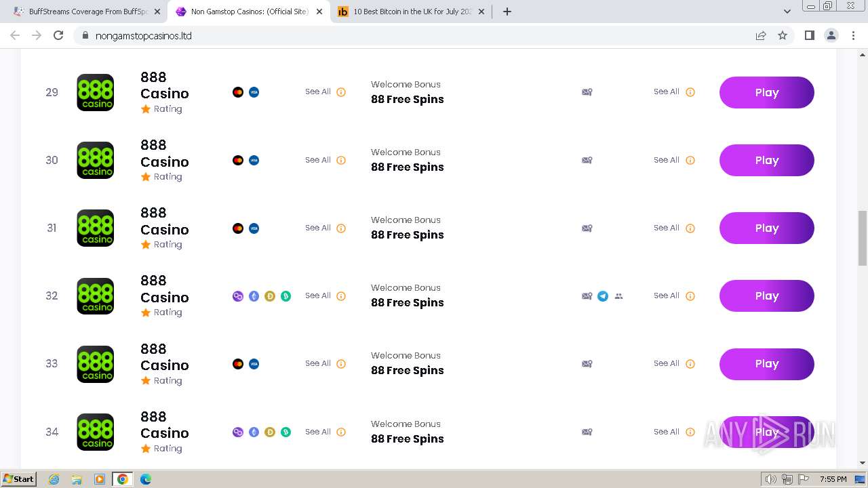Click Play button for row 29
This screenshot has width=868, height=488.
(766, 92)
